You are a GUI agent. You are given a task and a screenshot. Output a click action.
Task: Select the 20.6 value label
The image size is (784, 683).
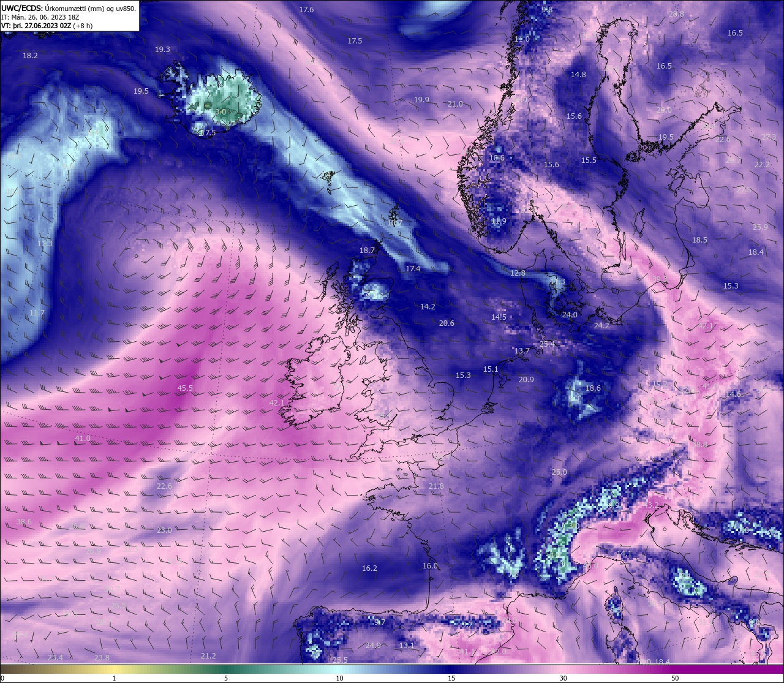447,323
